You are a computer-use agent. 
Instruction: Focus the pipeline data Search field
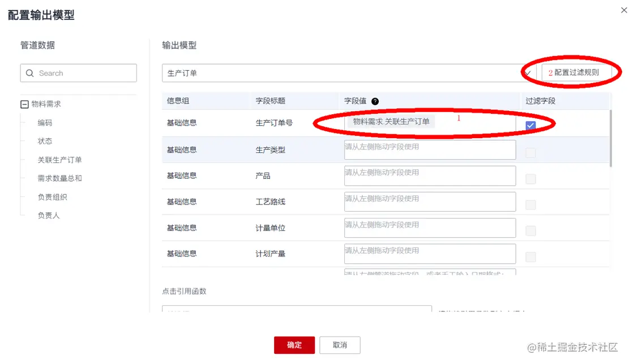[78, 73]
